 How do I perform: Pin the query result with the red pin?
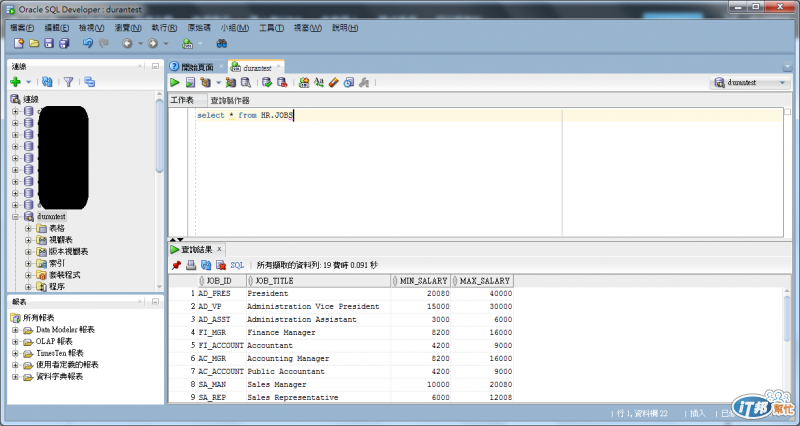coord(176,265)
